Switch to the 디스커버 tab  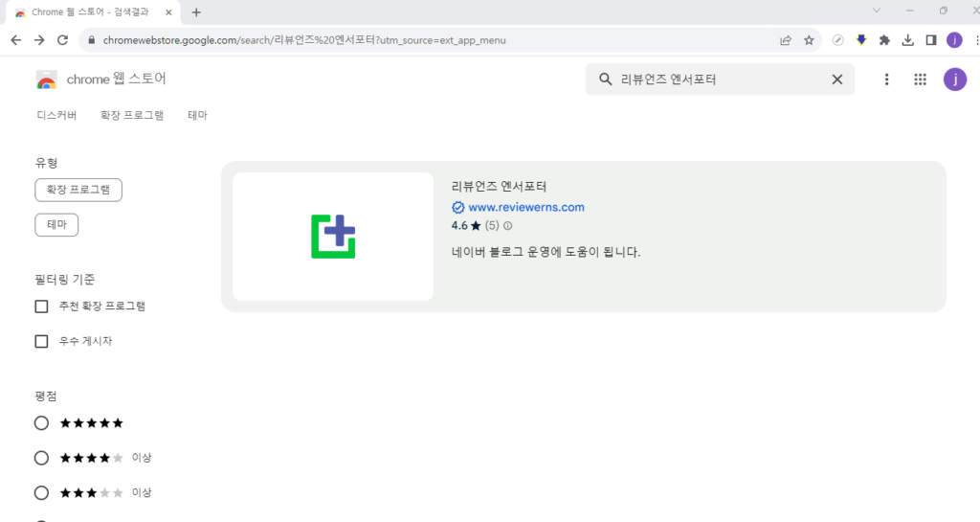56,115
